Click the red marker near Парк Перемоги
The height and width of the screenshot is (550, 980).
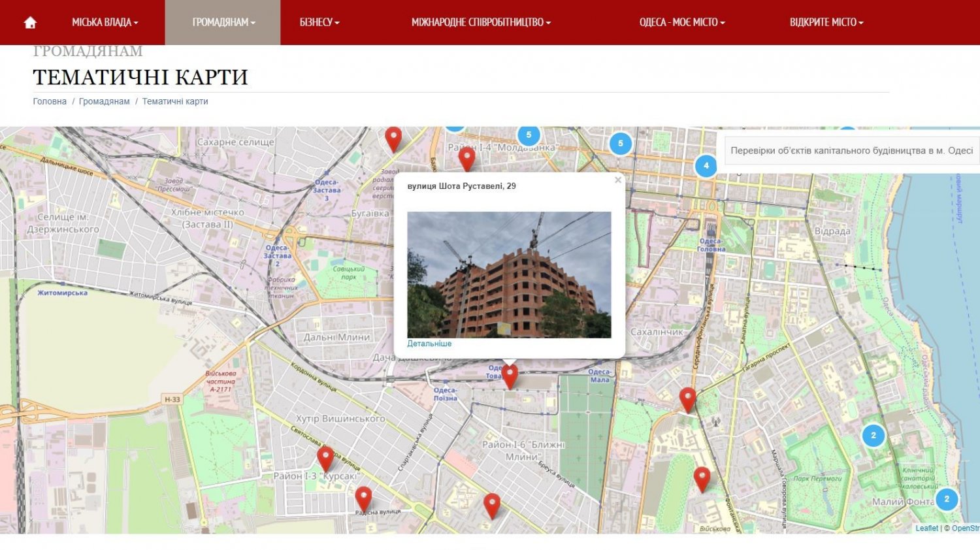702,480
